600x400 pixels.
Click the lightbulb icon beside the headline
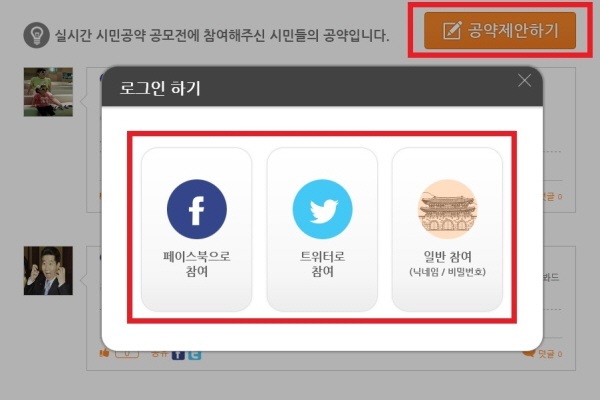pyautogui.click(x=36, y=35)
